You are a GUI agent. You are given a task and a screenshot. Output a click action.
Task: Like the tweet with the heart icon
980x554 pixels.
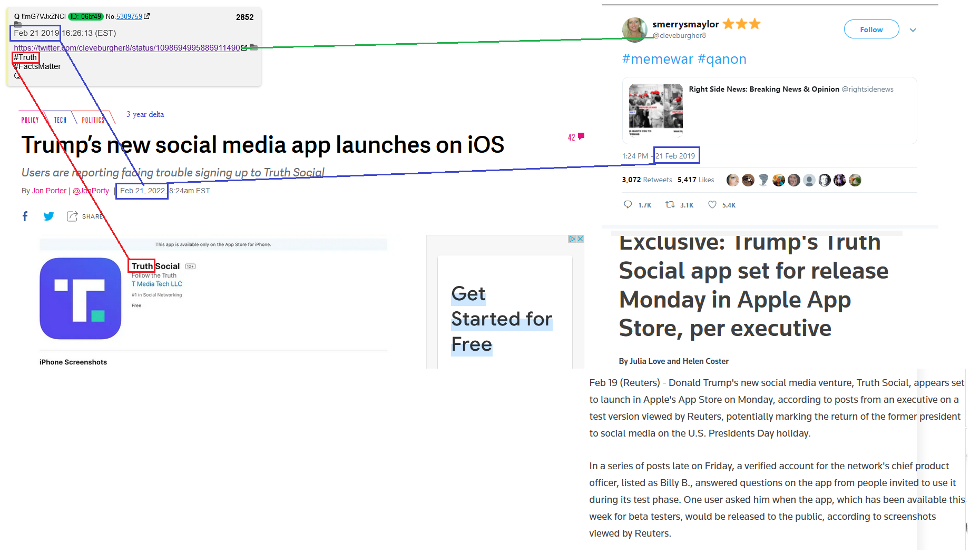tap(712, 204)
